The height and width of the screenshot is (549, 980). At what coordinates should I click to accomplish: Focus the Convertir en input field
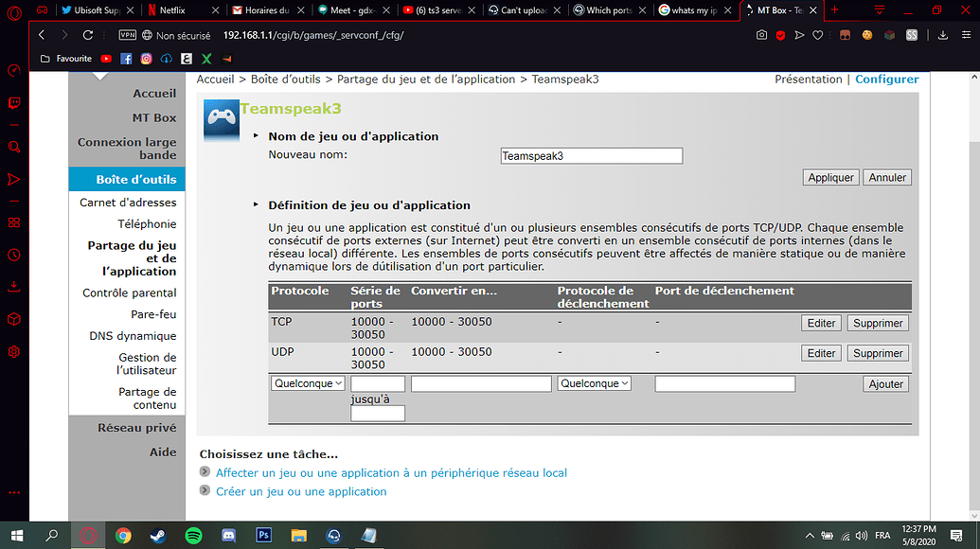click(481, 383)
